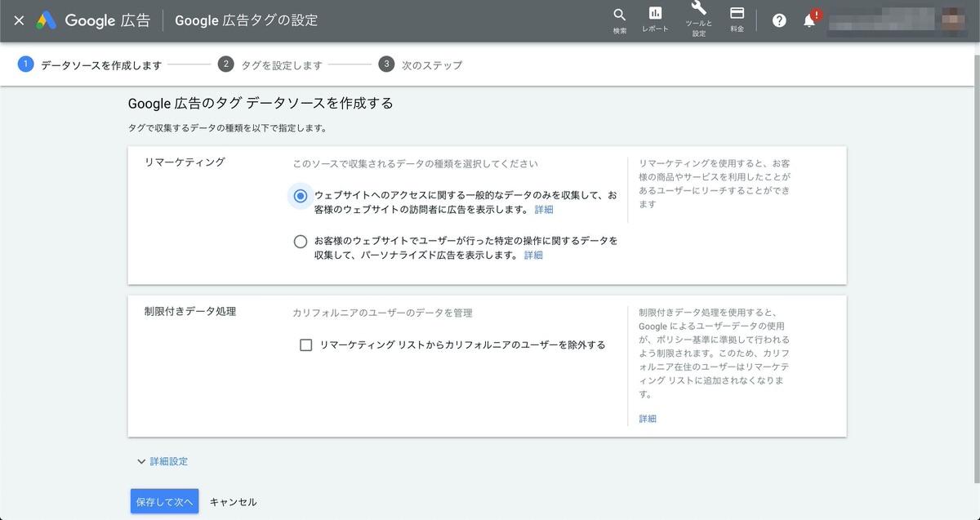
Task: Click the 保存して次へ button
Action: 164,501
